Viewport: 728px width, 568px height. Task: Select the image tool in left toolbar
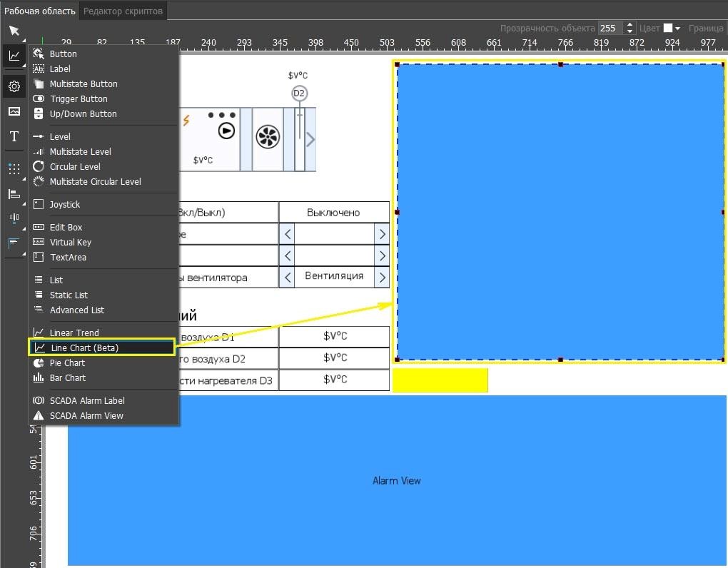coord(14,111)
